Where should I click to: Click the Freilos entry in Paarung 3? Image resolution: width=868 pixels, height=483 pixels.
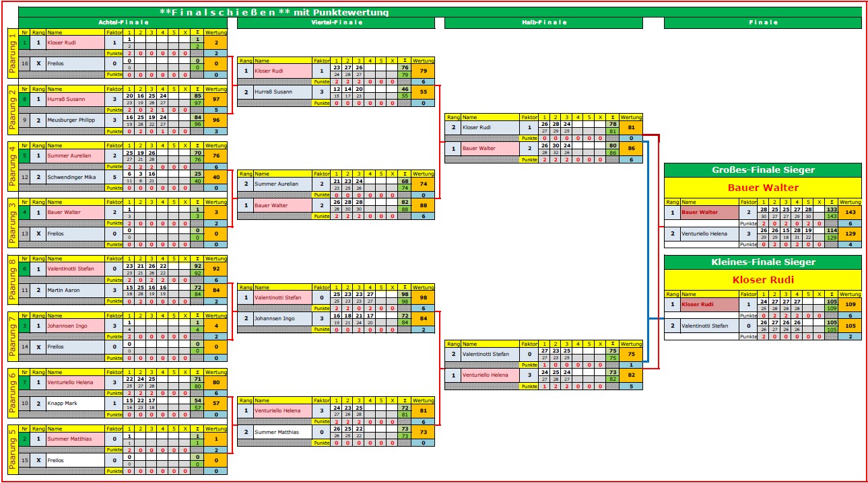coord(75,233)
